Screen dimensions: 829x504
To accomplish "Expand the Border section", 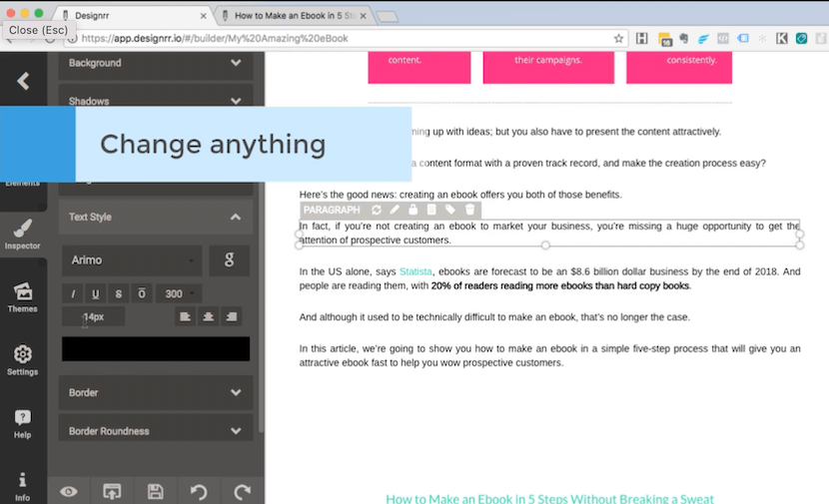I will (x=155, y=392).
